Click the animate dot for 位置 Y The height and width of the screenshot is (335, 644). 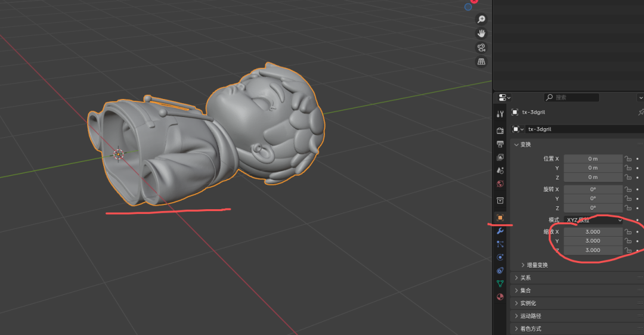[637, 168]
